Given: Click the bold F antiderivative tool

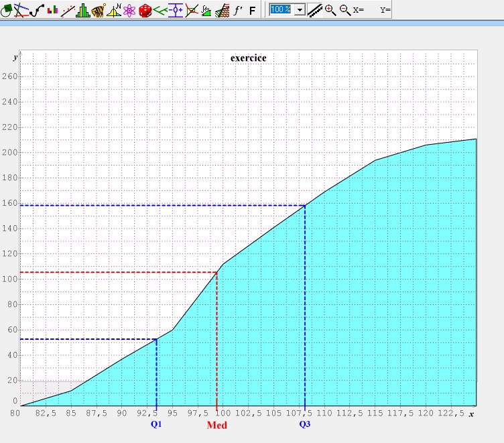Looking at the screenshot, I should click(x=252, y=11).
